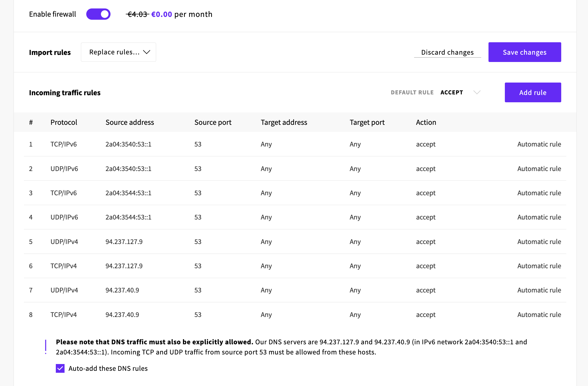Select TCP/IPv6 protocol in rule 1

(x=63, y=144)
